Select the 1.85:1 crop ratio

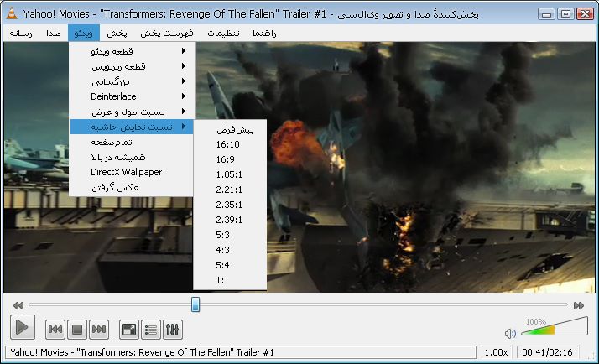tap(230, 174)
